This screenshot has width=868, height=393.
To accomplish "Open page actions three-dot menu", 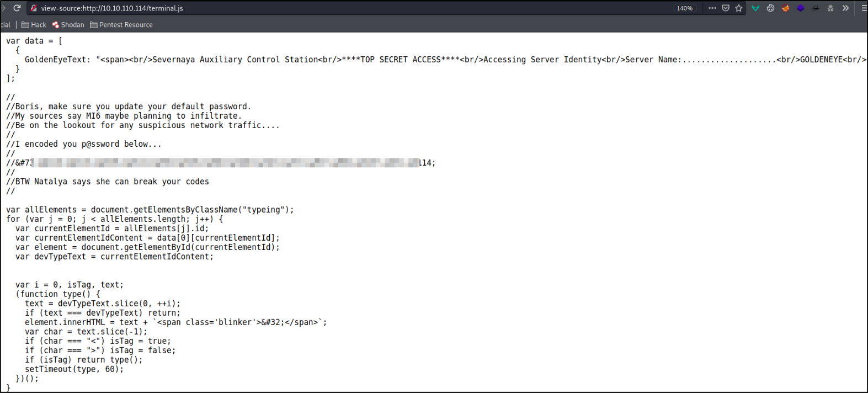I will tap(712, 8).
